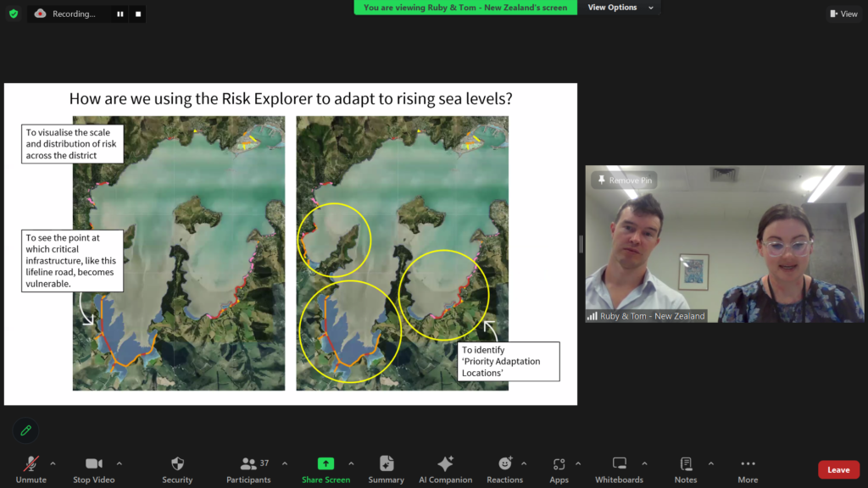Expand video options arrow beside Stop Video
This screenshot has width=868, height=488.
click(119, 463)
